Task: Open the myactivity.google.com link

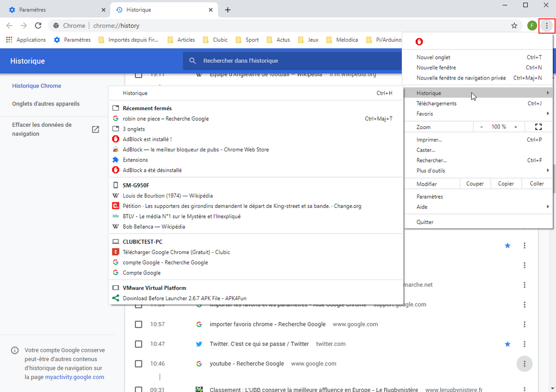Action: click(x=75, y=377)
